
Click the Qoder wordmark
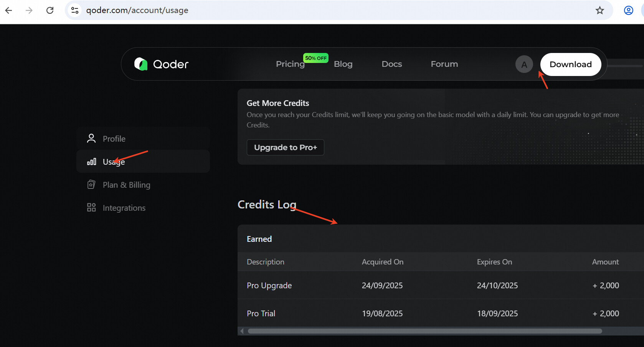pyautogui.click(x=171, y=64)
